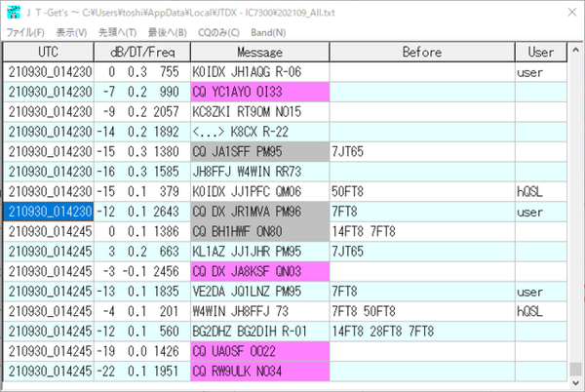
Task: Click dB/DT/Freq cell -9 0.2 2057
Action: coord(142,112)
